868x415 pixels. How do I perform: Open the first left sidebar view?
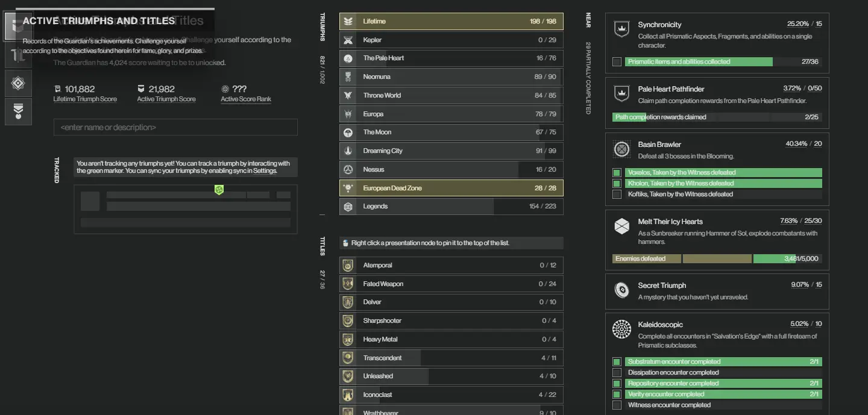(x=18, y=27)
